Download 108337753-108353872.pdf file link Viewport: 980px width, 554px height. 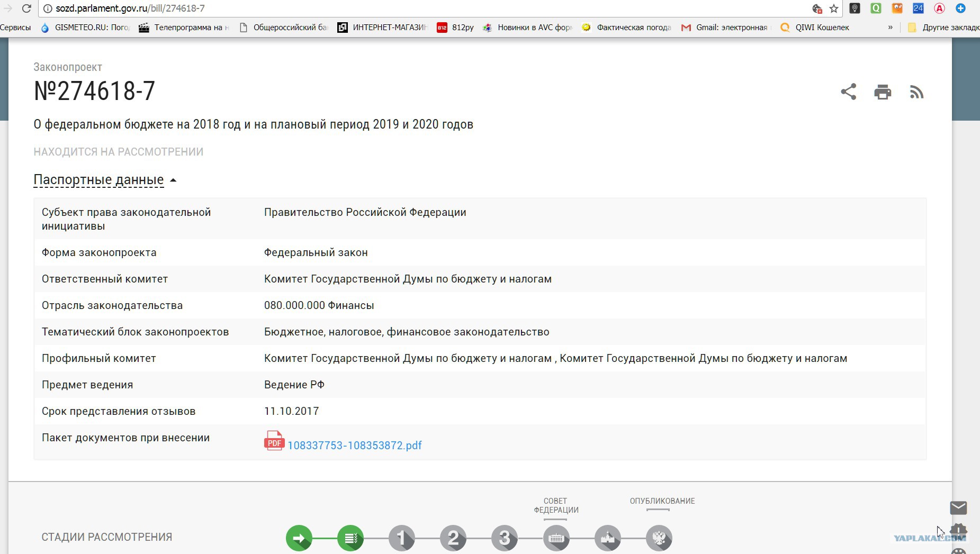354,446
